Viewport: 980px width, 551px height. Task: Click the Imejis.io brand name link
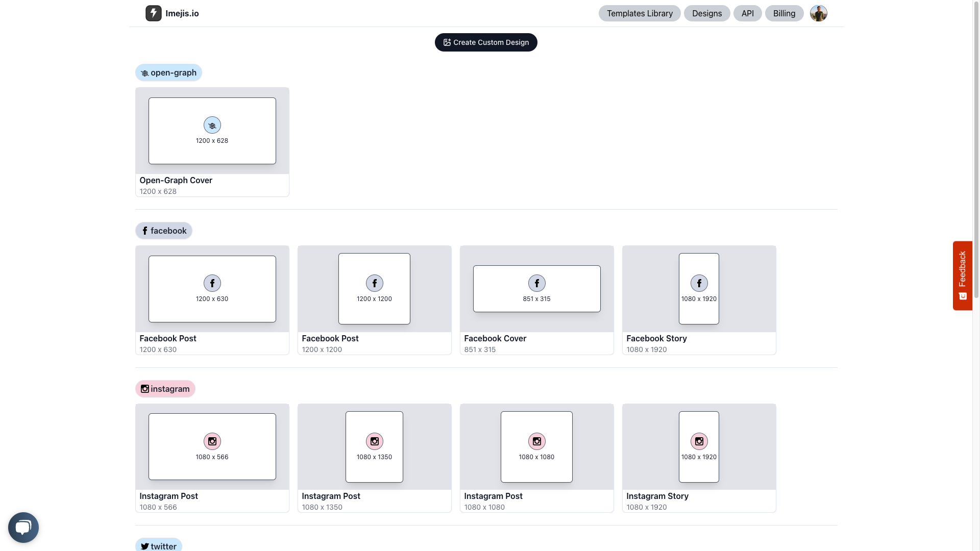pos(182,13)
